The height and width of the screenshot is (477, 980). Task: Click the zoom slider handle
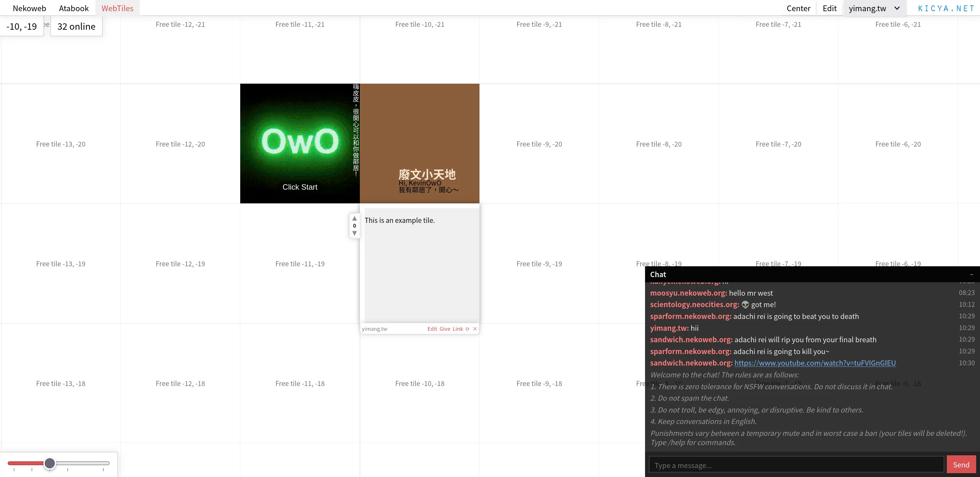49,463
